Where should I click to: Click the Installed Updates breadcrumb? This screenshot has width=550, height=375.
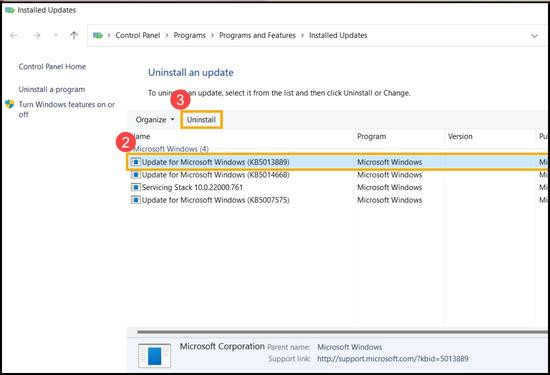338,35
